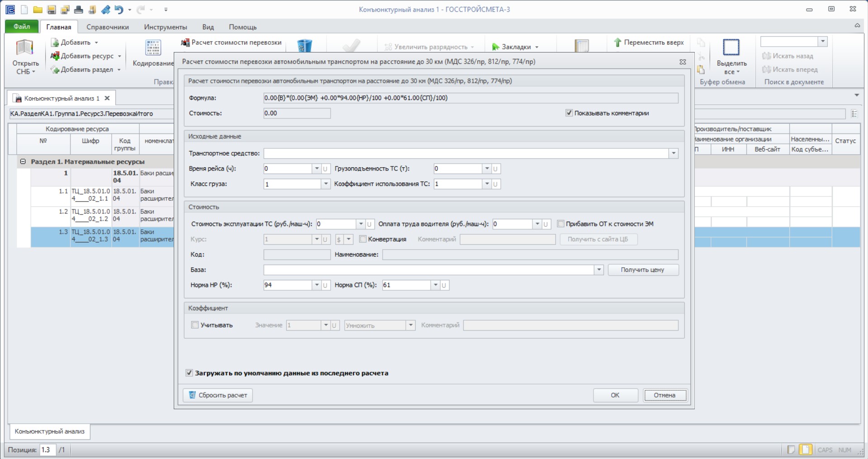This screenshot has width=868, height=459.
Task: Open the Класс груза dropdown
Action: click(326, 184)
